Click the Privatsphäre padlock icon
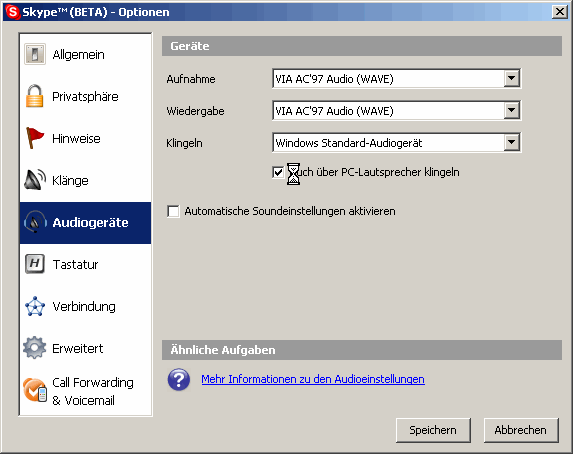 (34, 96)
